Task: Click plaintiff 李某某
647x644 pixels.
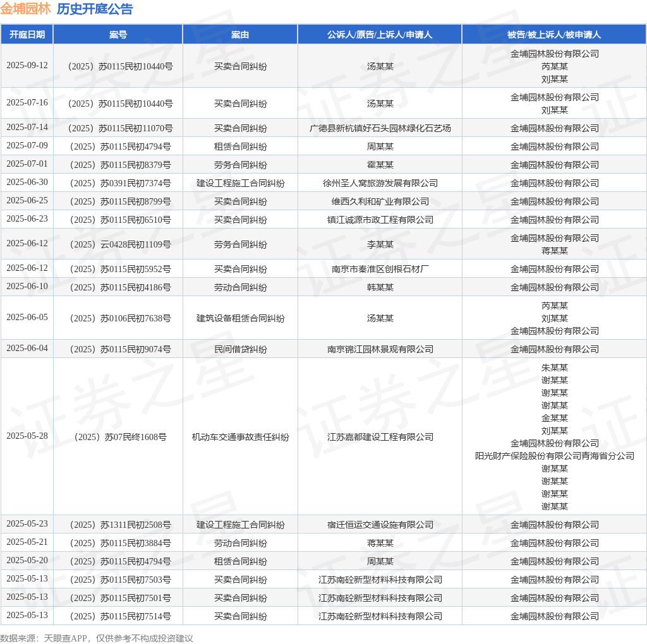Action: pyautogui.click(x=380, y=244)
